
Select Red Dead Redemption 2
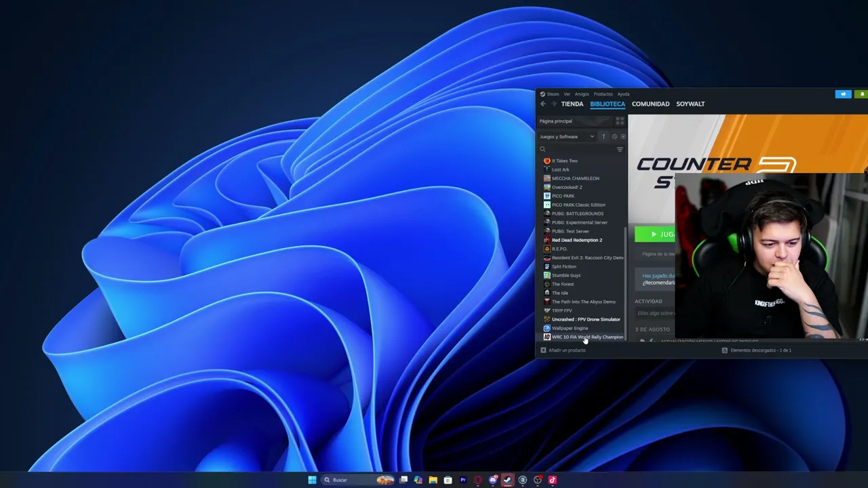coord(577,240)
